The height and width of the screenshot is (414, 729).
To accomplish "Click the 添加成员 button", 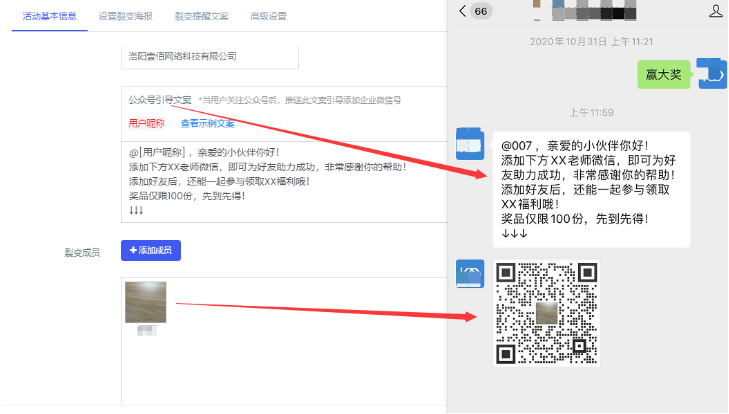I will point(151,250).
